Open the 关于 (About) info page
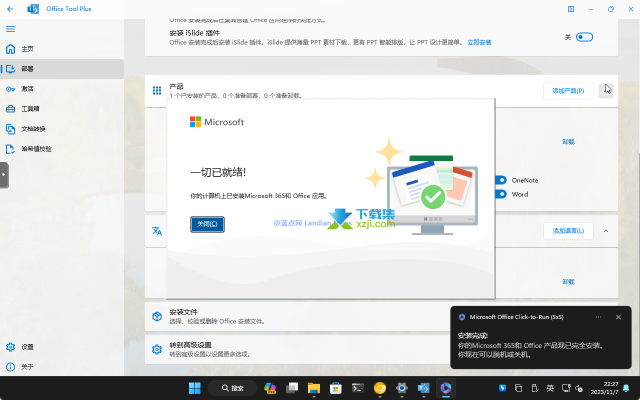 [x=27, y=367]
